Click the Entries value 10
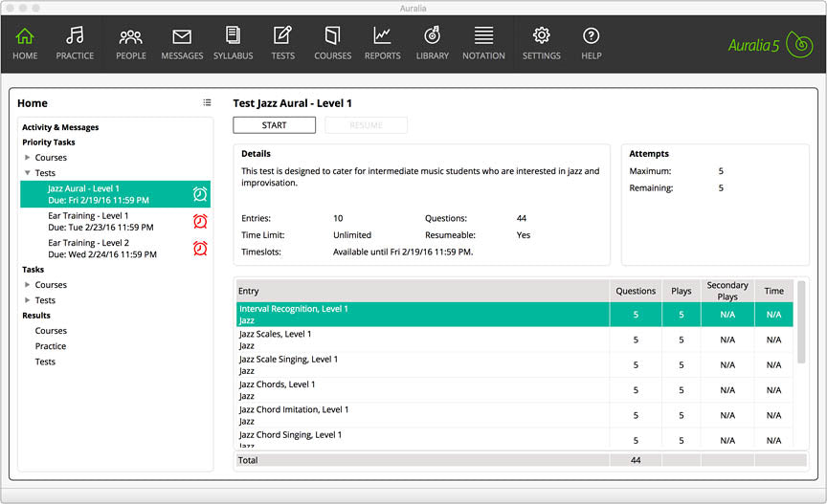 [338, 218]
